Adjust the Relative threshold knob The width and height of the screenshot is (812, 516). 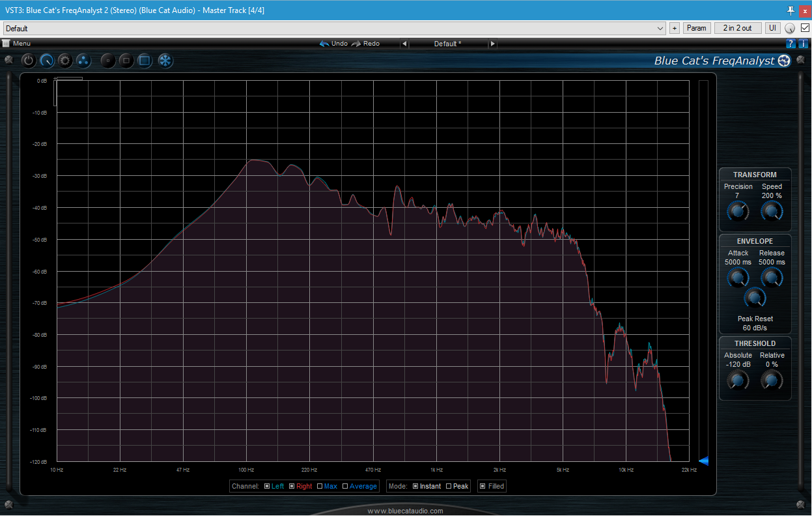772,380
